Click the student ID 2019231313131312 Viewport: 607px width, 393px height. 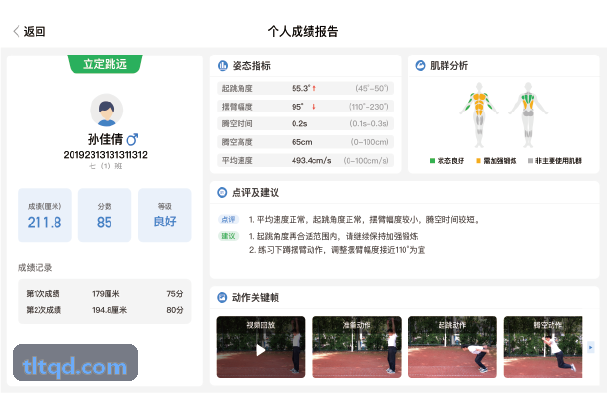click(x=106, y=155)
